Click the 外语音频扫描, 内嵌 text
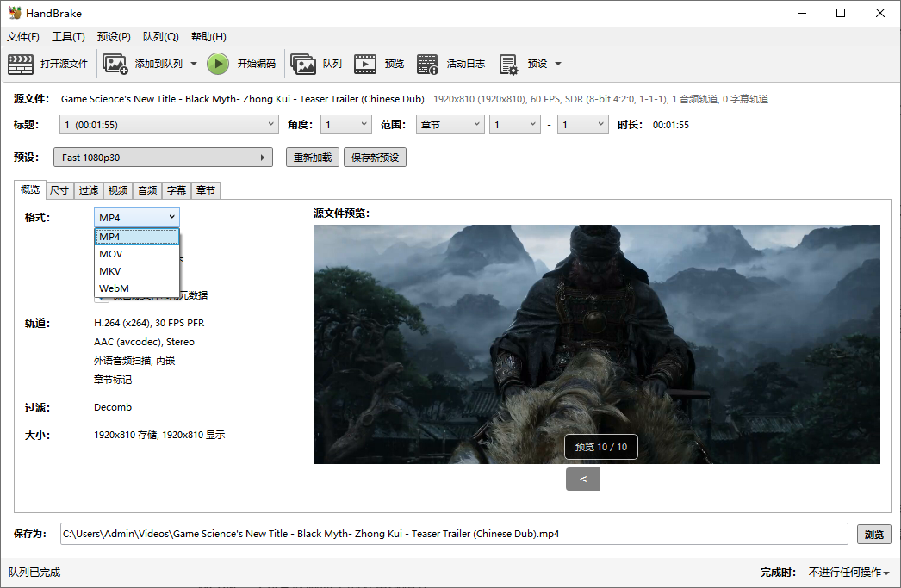Viewport: 901px width, 588px height. [134, 361]
